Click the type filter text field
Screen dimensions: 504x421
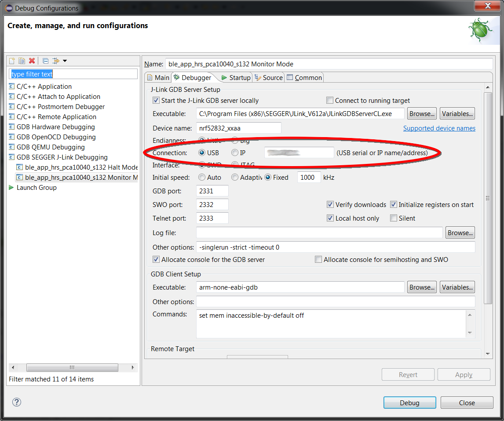(73, 74)
